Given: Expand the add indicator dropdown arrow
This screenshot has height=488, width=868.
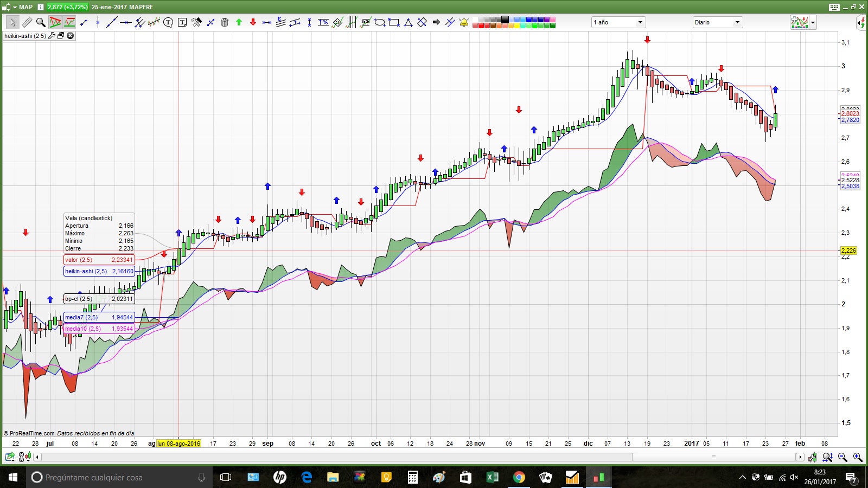Looking at the screenshot, I should point(813,23).
